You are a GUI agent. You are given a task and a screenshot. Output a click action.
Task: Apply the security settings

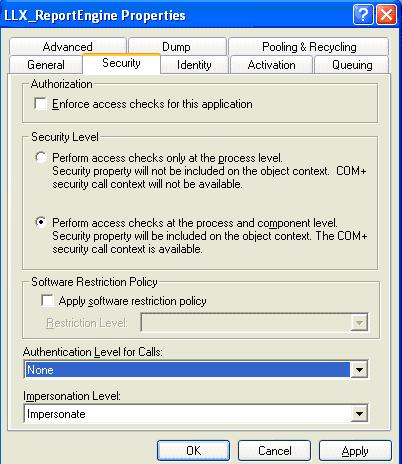[x=355, y=451]
